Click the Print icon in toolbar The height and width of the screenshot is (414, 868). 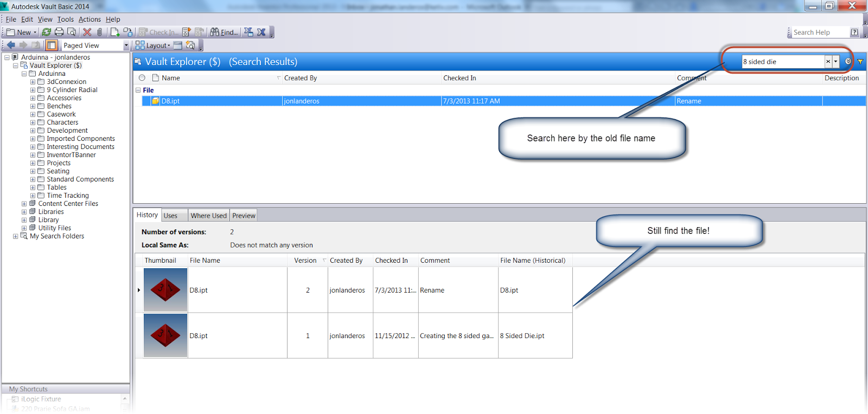click(x=59, y=32)
